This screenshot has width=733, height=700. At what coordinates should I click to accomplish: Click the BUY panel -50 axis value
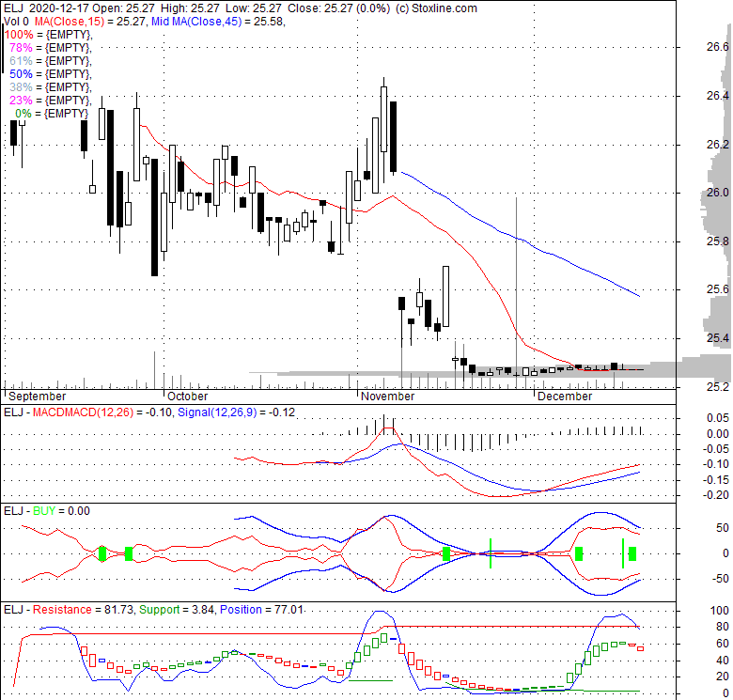(x=720, y=579)
